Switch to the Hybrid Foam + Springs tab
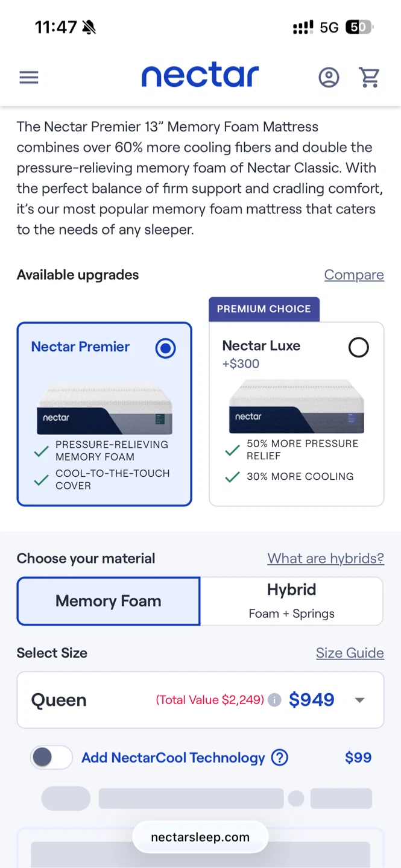This screenshot has width=401, height=868. point(292,601)
